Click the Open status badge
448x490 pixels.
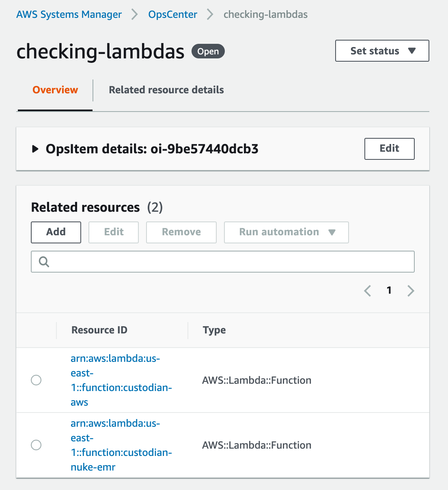(x=208, y=51)
